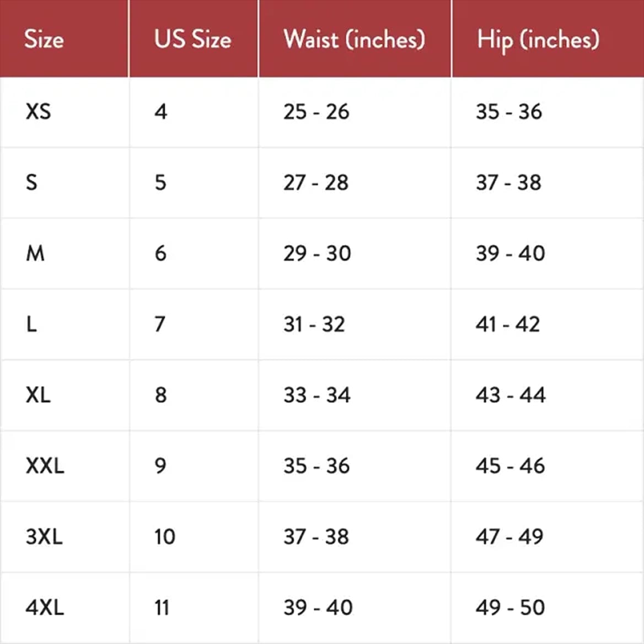
Task: Click the Size column header
Action: click(x=44, y=39)
